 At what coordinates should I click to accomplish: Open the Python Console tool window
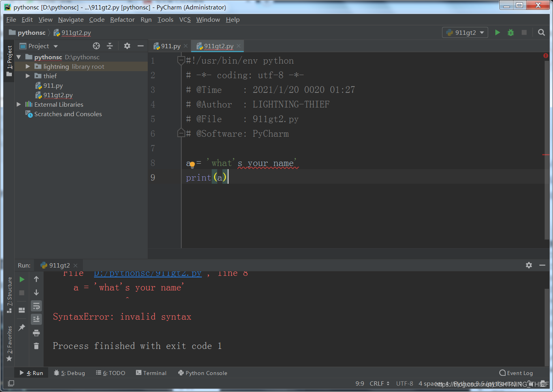(x=203, y=373)
